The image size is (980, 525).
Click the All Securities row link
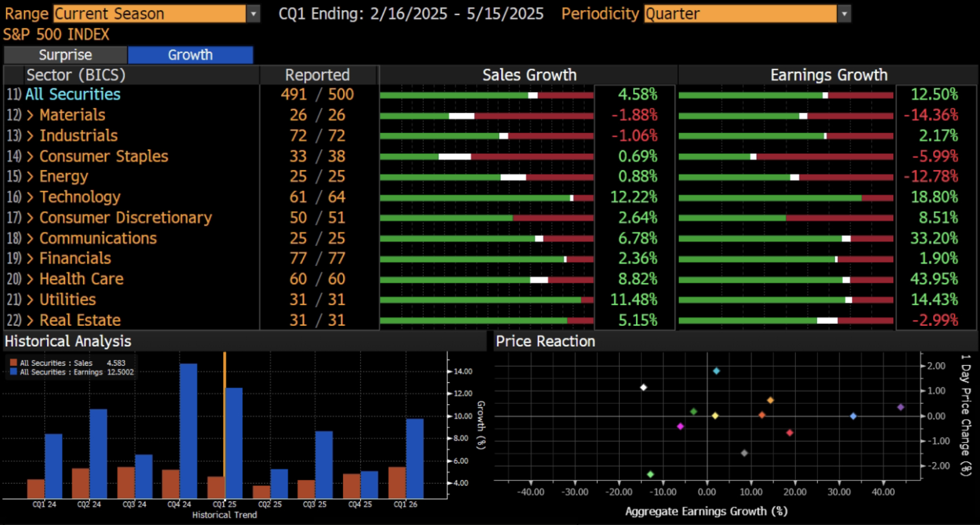pyautogui.click(x=73, y=94)
